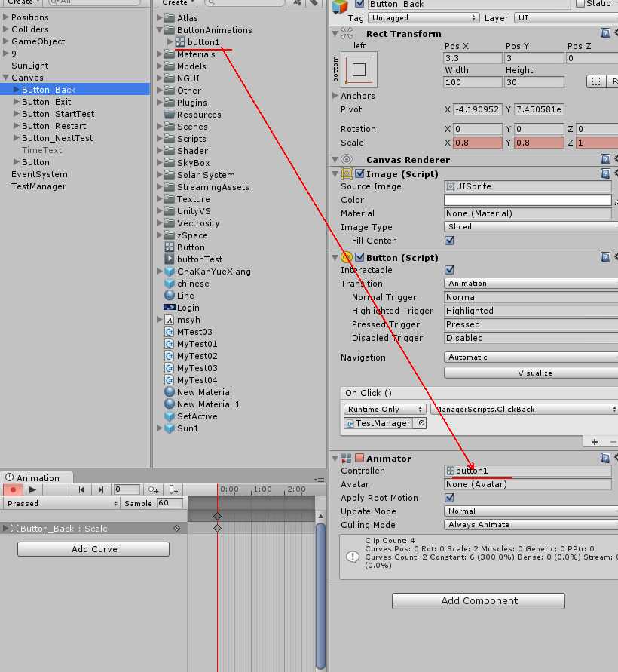The height and width of the screenshot is (672, 618).
Task: Switch to the Animation tab
Action: point(37,477)
